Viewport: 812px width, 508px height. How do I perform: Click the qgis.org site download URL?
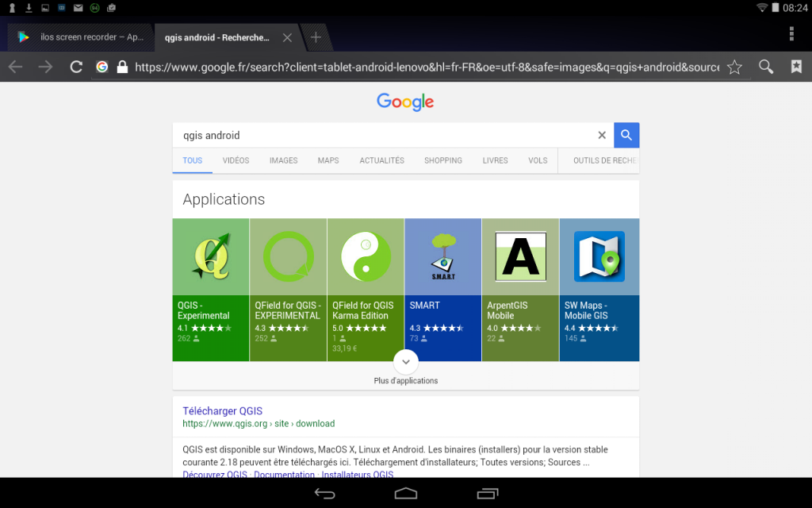point(259,424)
